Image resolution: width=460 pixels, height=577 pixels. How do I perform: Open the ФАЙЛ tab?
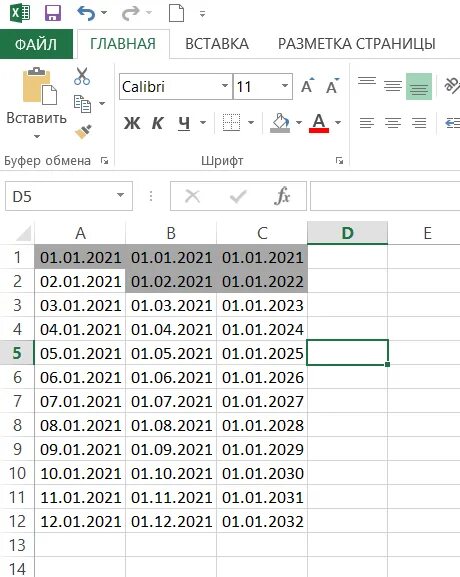click(x=36, y=44)
